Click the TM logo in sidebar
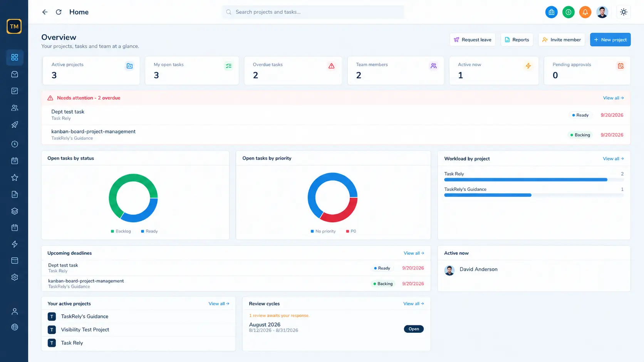Viewport: 644px width, 362px height. point(14,27)
